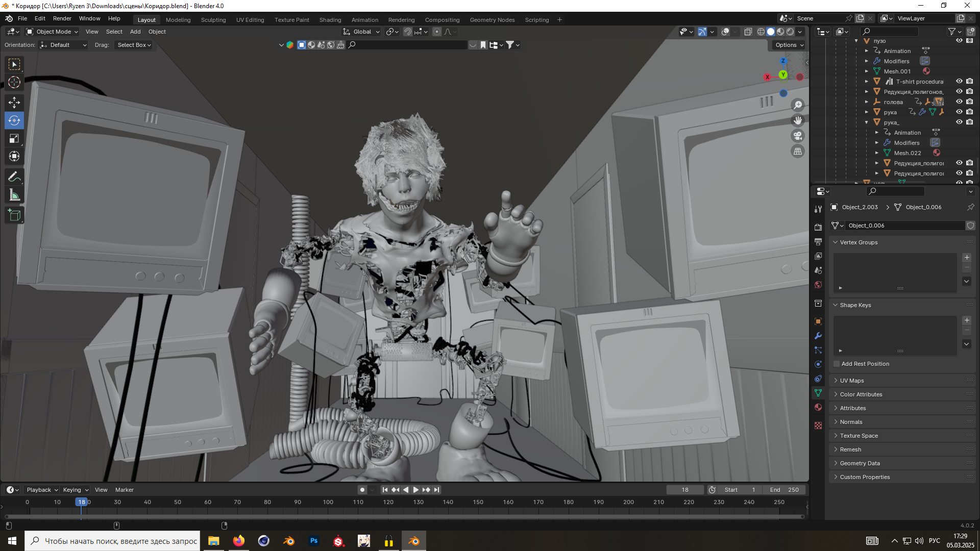Select the Rotate tool in left toolbar
The height and width of the screenshot is (551, 980).
pyautogui.click(x=14, y=121)
